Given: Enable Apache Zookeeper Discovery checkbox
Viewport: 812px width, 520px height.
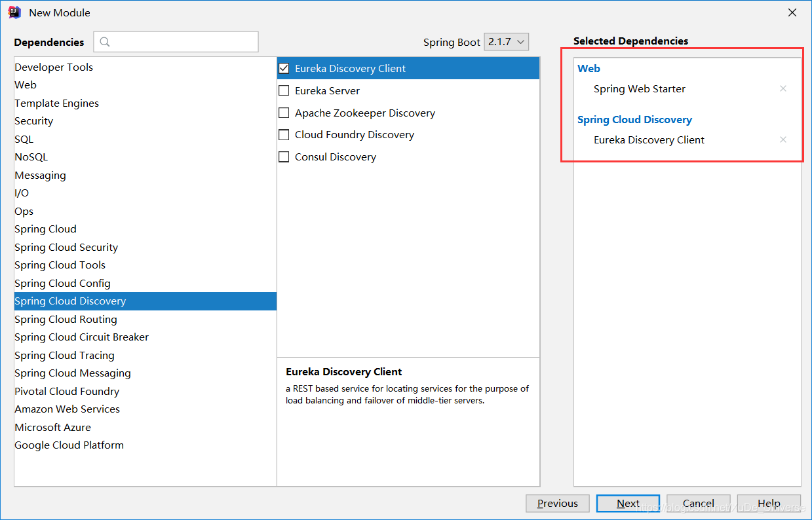Looking at the screenshot, I should [x=284, y=113].
